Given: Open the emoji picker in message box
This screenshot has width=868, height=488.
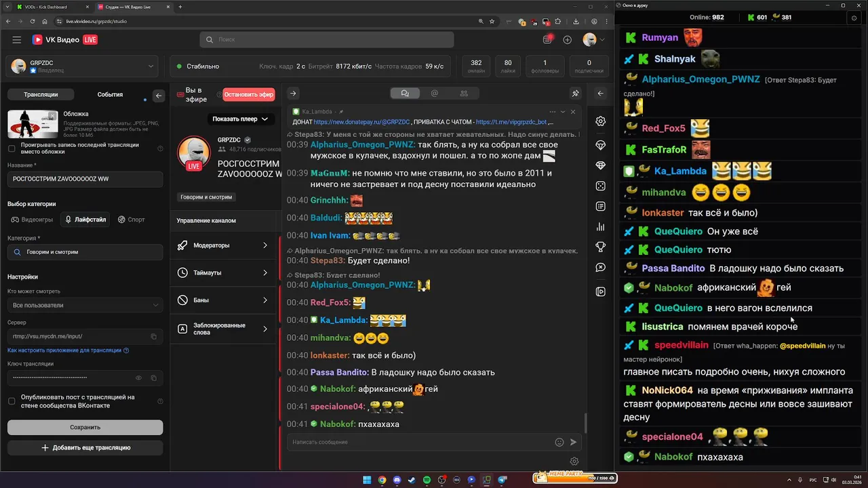Looking at the screenshot, I should click(559, 442).
